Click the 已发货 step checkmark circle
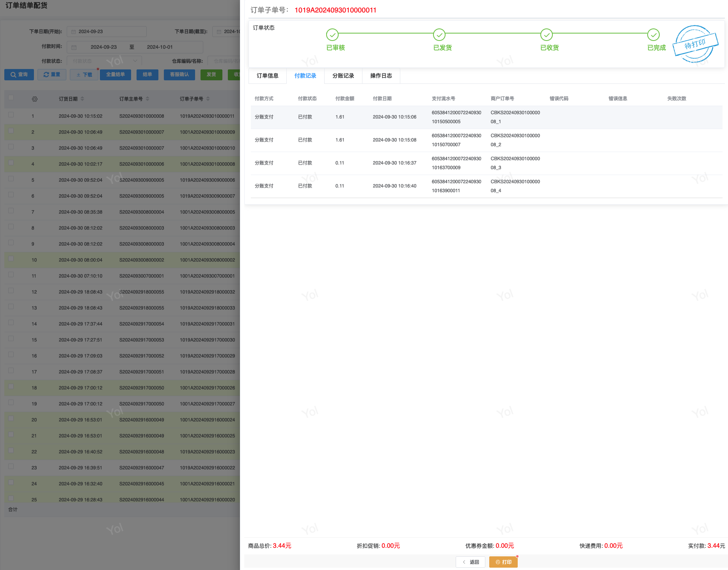Image resolution: width=728 pixels, height=570 pixels. 439,35
